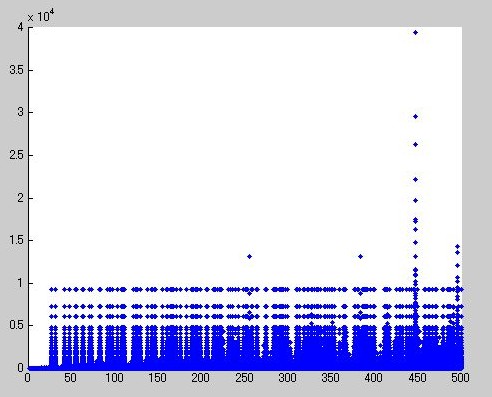Select the 500 x-axis tick label
492x397 pixels.
[460, 378]
